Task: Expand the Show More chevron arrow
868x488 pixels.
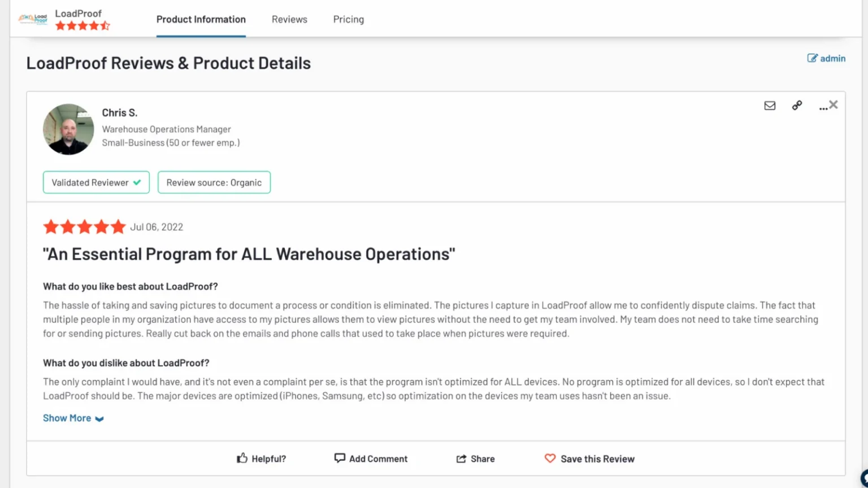Action: pos(99,419)
